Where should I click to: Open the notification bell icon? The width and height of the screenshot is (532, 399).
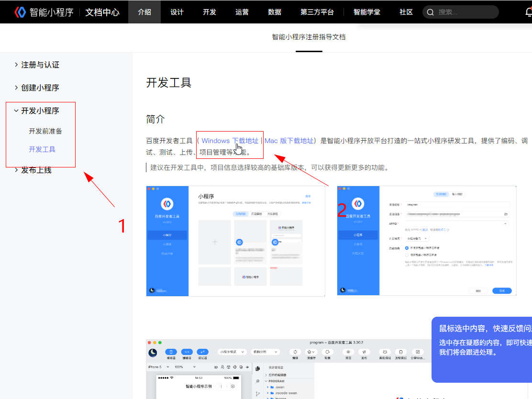coord(529,12)
